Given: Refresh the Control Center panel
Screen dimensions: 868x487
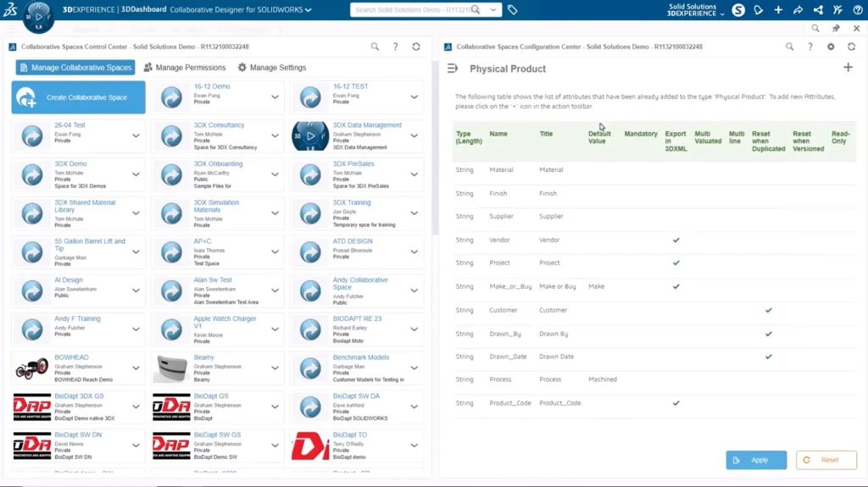Looking at the screenshot, I should pos(416,47).
